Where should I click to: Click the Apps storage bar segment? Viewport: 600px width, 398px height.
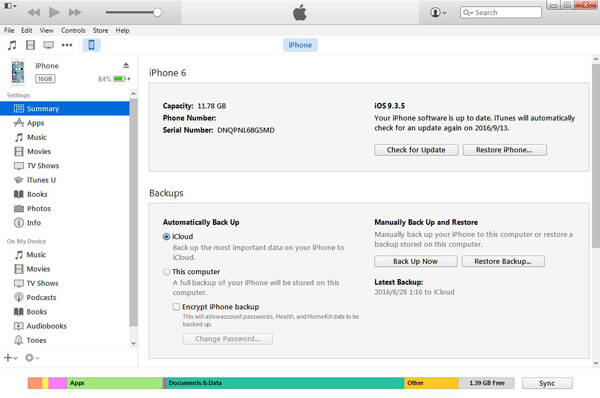(x=115, y=383)
